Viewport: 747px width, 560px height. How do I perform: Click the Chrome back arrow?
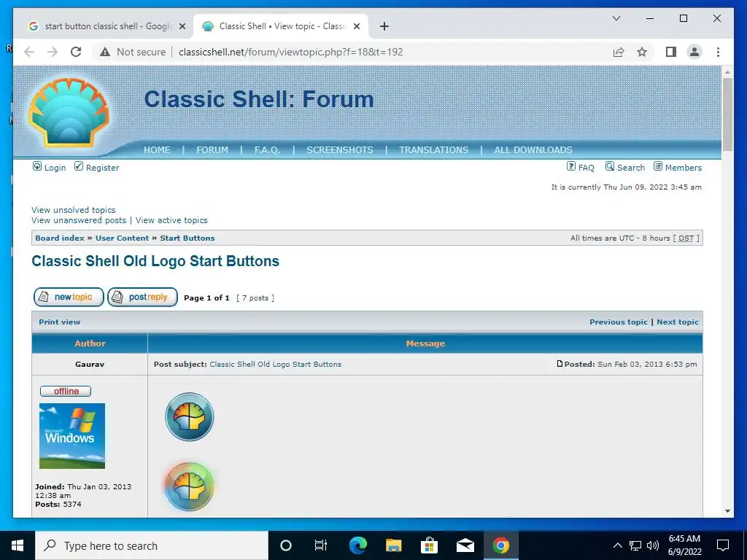coord(29,52)
